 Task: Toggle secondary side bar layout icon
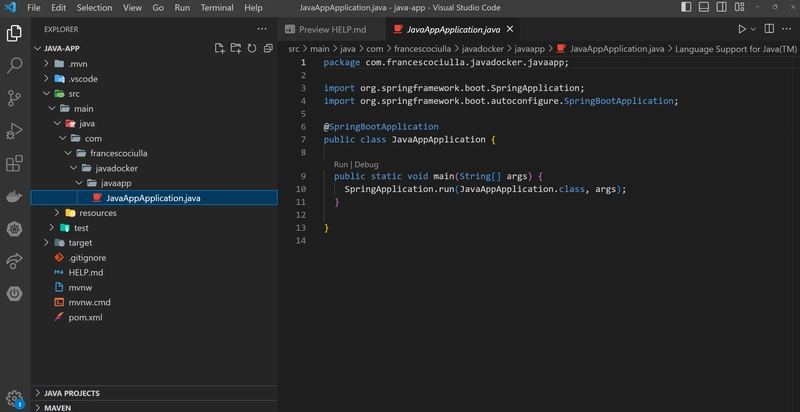coord(721,7)
